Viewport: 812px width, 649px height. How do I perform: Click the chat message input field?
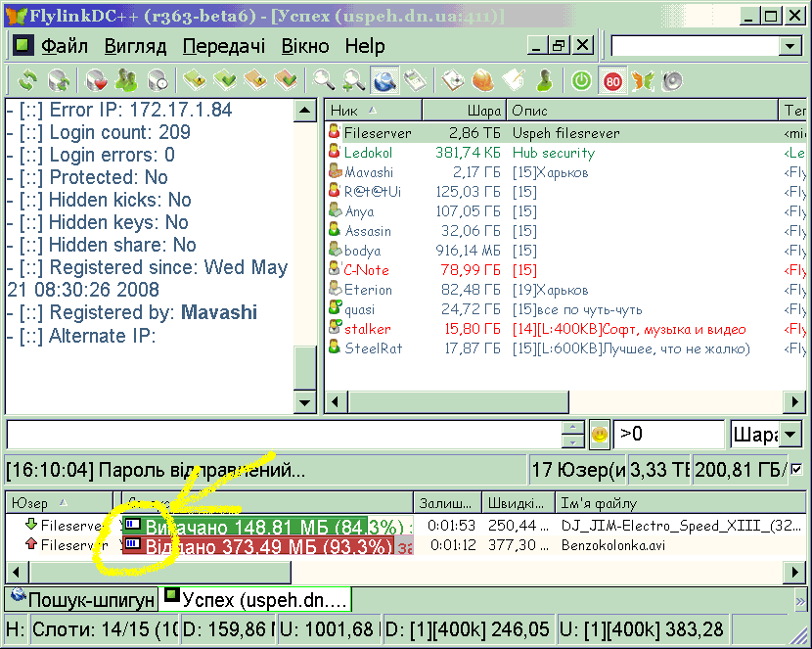[x=284, y=435]
